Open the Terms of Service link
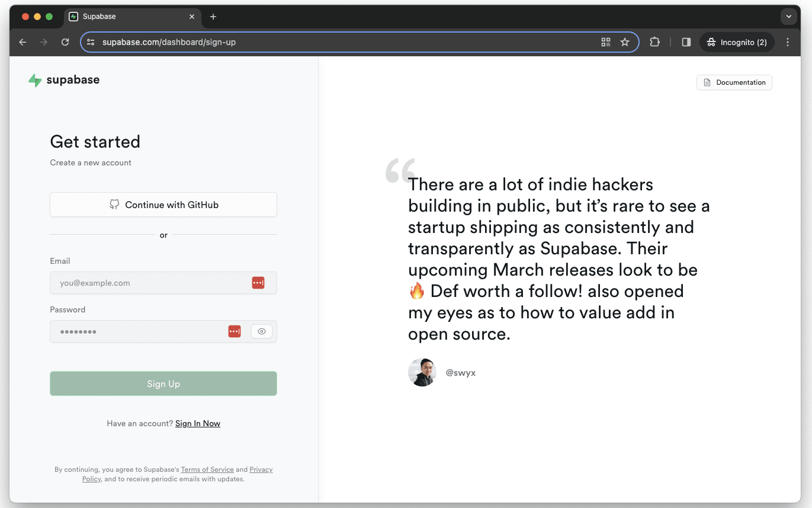 tap(207, 469)
